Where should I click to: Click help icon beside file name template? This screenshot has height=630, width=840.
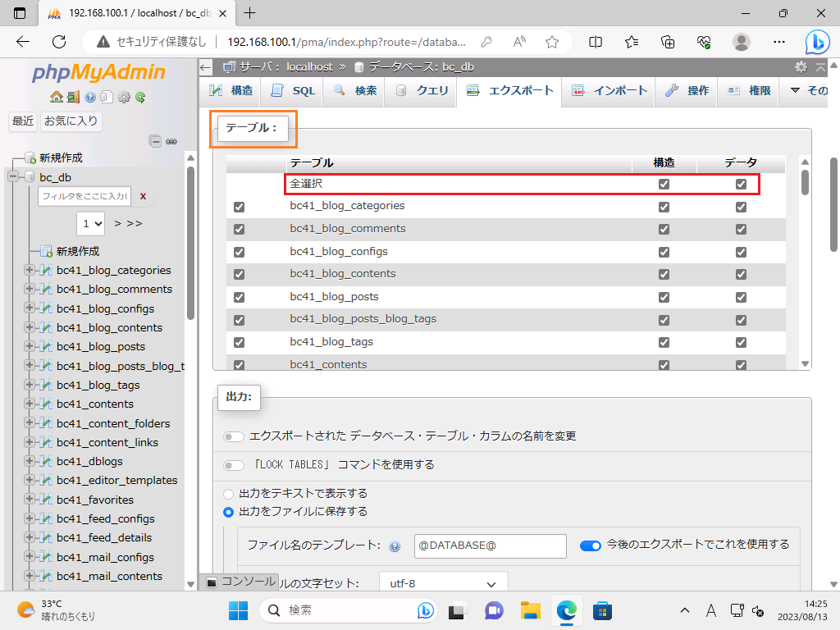tap(395, 546)
